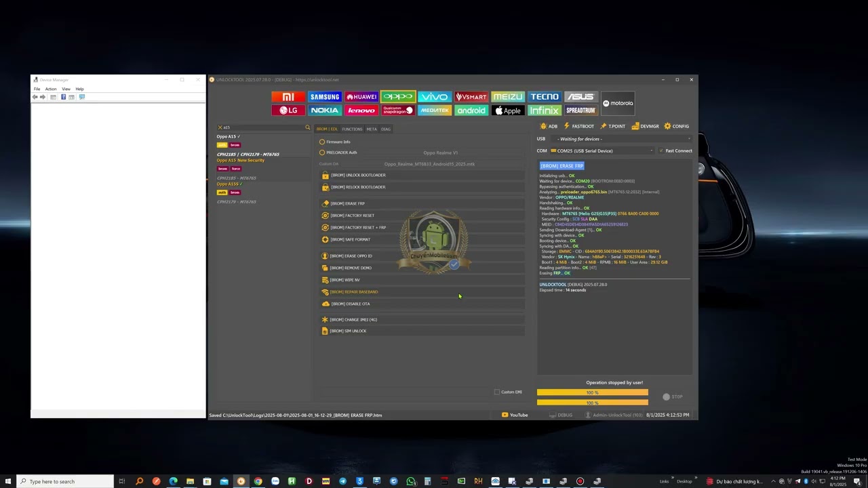Image resolution: width=868 pixels, height=488 pixels.
Task: Select the Mi Xiaomi brand logo
Action: (288, 97)
